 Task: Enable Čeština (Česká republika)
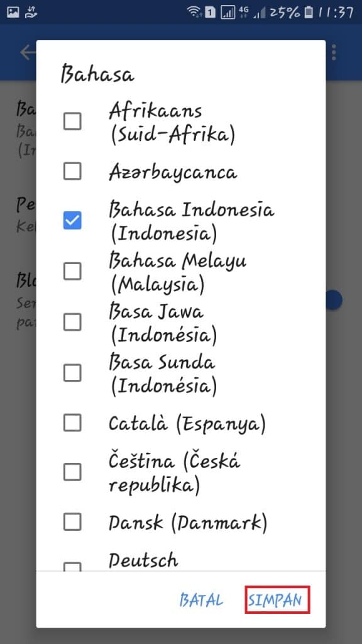[x=72, y=471]
